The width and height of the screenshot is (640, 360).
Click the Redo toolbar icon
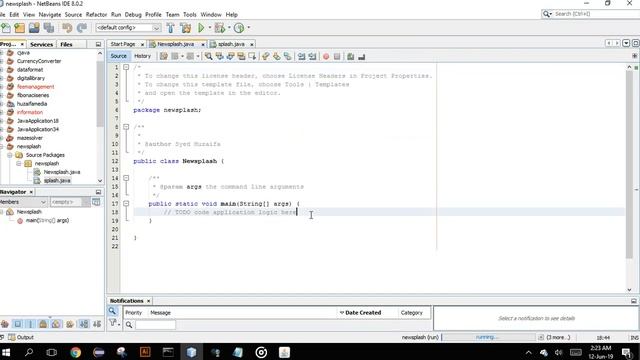pos(82,28)
